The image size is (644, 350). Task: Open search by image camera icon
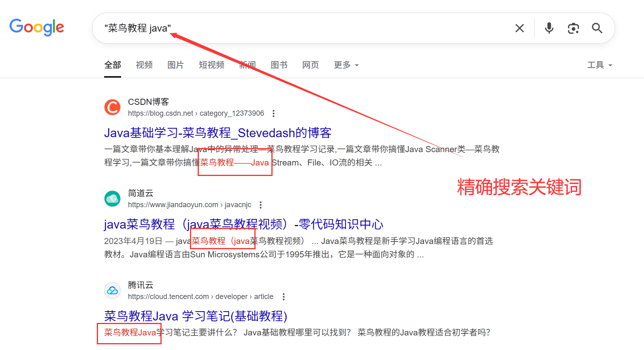[x=573, y=28]
